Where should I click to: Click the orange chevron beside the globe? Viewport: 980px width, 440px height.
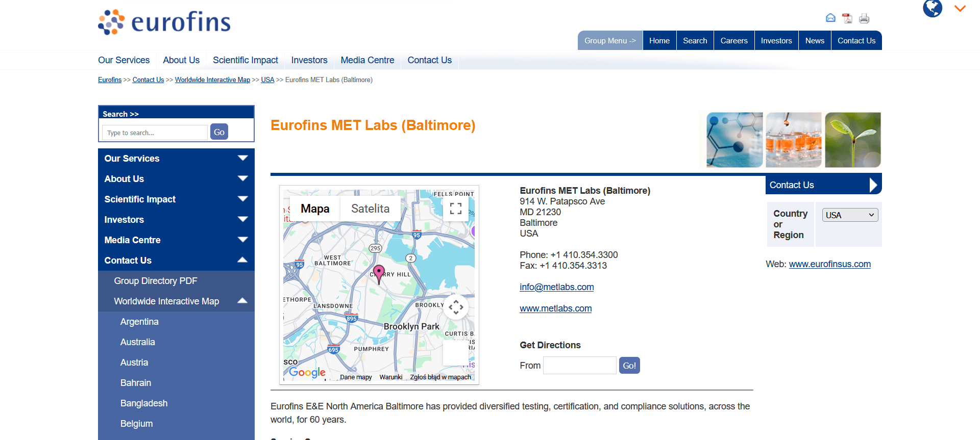coord(960,9)
